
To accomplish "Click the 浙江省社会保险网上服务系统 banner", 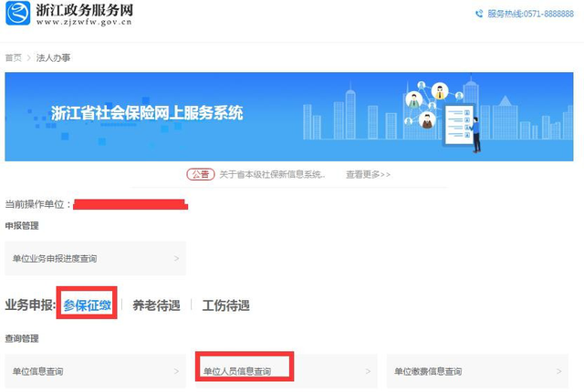I will (x=289, y=117).
